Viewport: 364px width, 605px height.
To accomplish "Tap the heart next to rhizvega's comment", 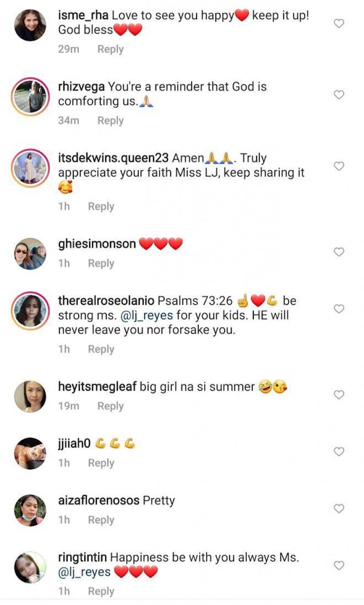I will click(x=339, y=95).
